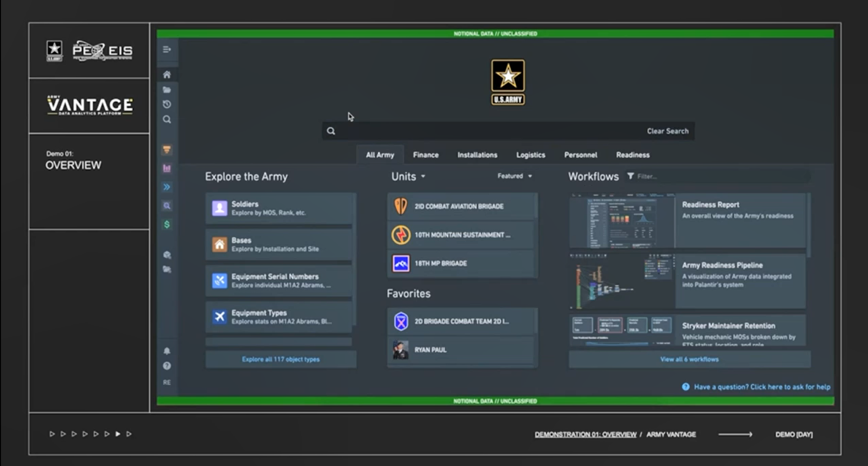
Task: Click the Soldiers person icon
Action: (x=219, y=208)
